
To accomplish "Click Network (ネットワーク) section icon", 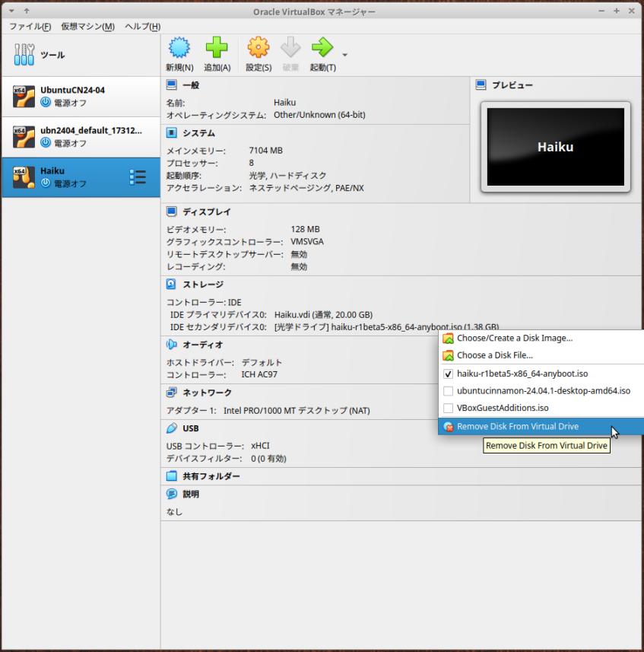I will click(x=171, y=392).
